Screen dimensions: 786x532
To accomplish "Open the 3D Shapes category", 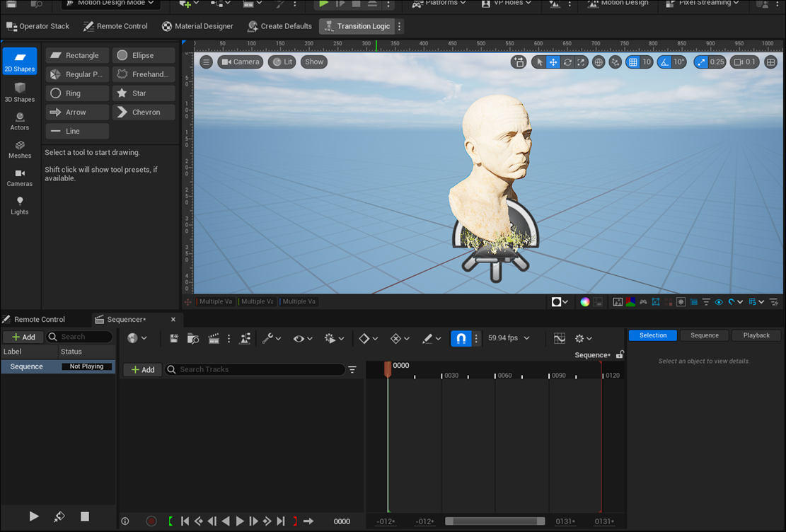I will click(x=20, y=92).
